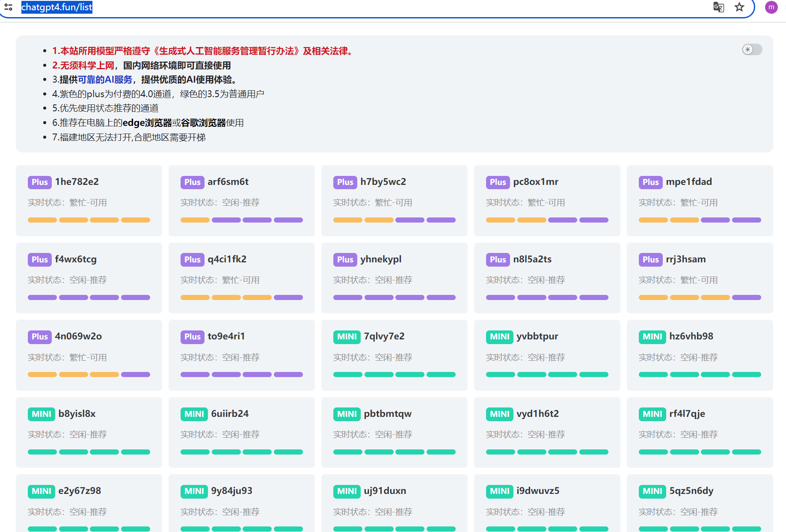Open the purple profile avatar 'm'
Screen dimensions: 786x532
point(771,7)
